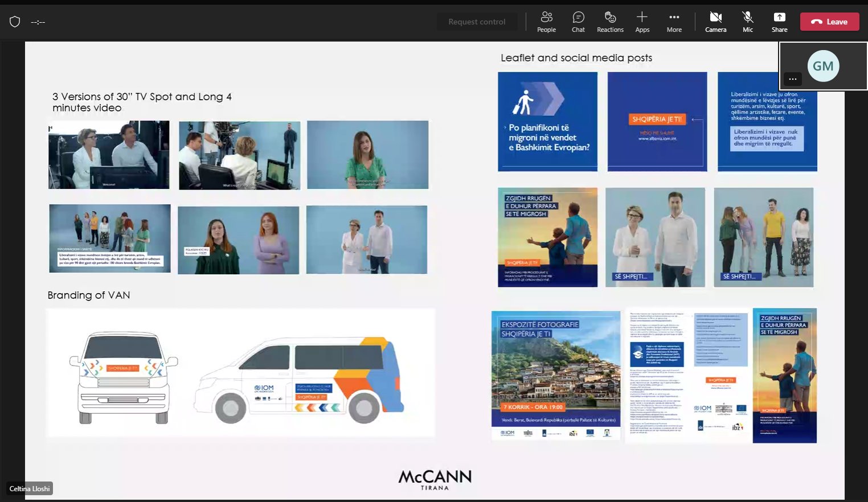Click the "Branding of VAN" heading
This screenshot has width=868, height=502.
point(89,295)
